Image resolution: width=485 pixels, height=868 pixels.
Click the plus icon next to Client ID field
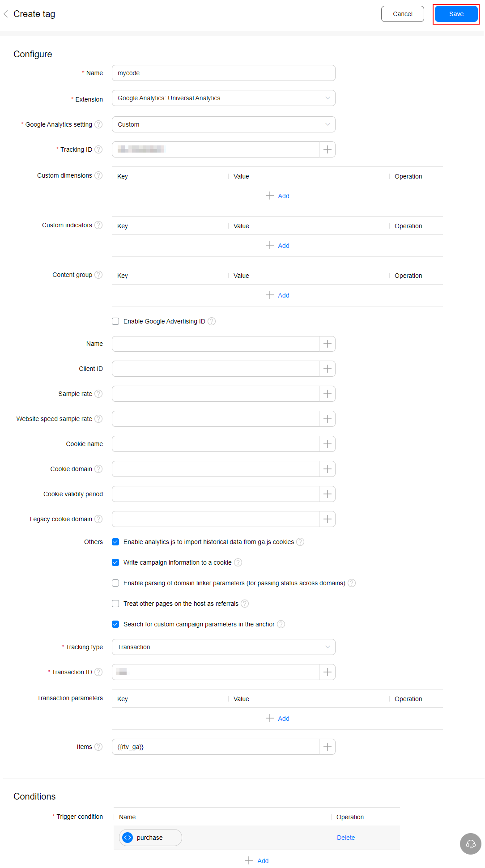328,369
